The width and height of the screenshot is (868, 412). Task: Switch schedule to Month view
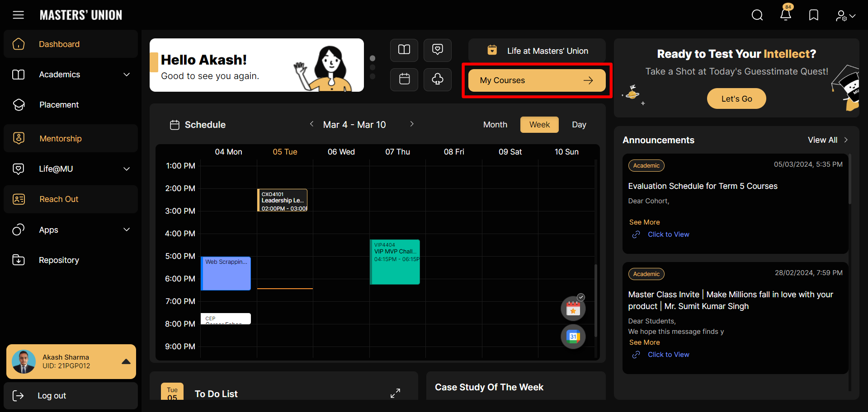click(x=495, y=125)
